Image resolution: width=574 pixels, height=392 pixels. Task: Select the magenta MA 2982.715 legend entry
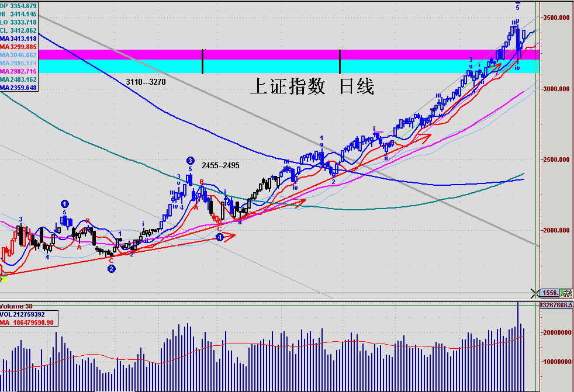(18, 71)
